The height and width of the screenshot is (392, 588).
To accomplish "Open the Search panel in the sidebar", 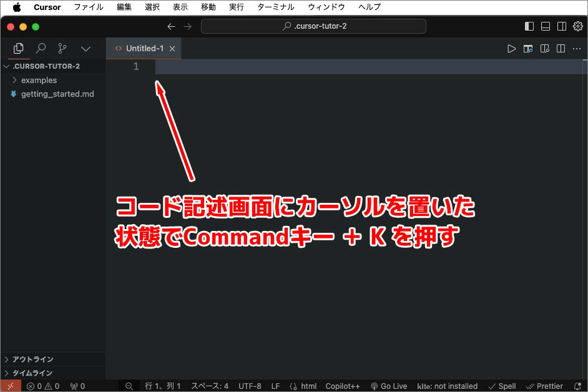I will (40, 48).
